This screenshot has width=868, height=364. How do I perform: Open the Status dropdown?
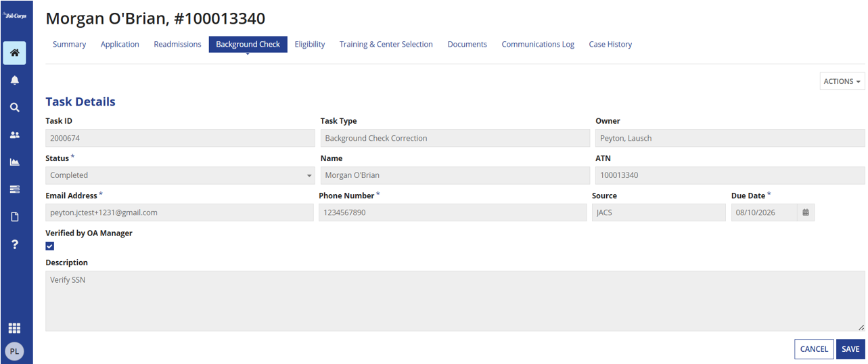pyautogui.click(x=180, y=175)
